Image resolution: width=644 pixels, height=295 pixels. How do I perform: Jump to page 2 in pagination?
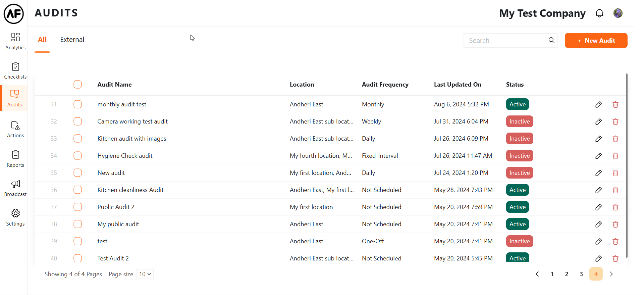[567, 274]
